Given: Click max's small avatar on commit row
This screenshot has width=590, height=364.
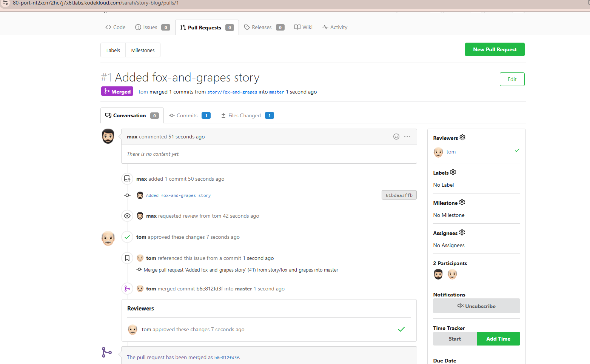Looking at the screenshot, I should [x=140, y=195].
